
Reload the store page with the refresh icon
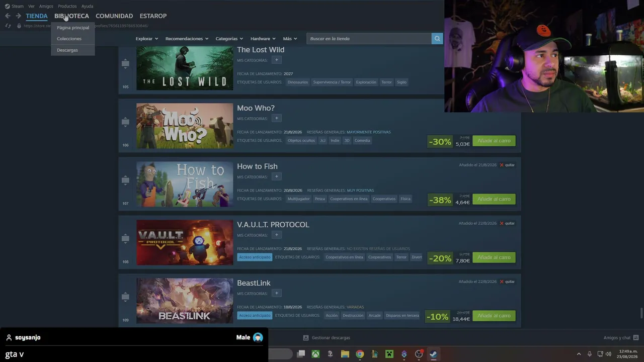[x=8, y=26]
